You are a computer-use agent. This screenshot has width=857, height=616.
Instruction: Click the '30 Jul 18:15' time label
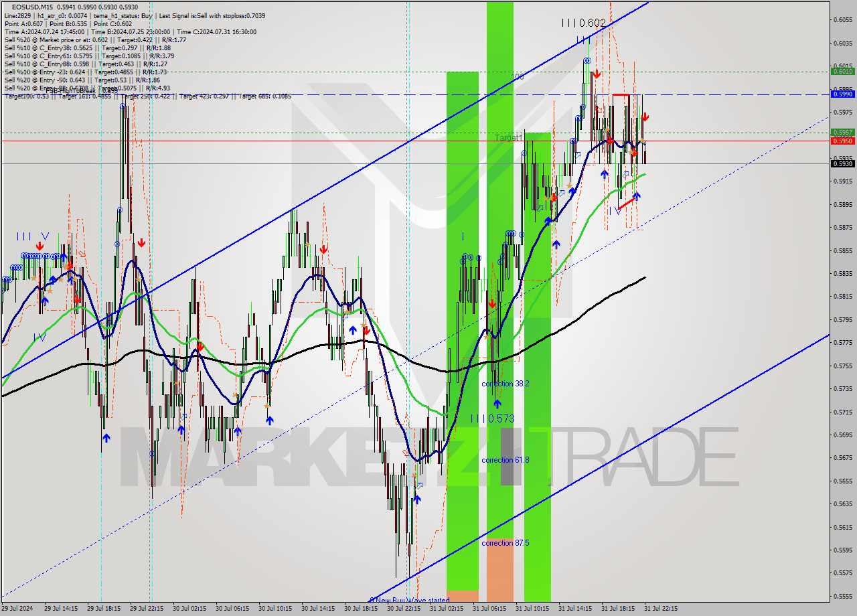click(x=362, y=609)
